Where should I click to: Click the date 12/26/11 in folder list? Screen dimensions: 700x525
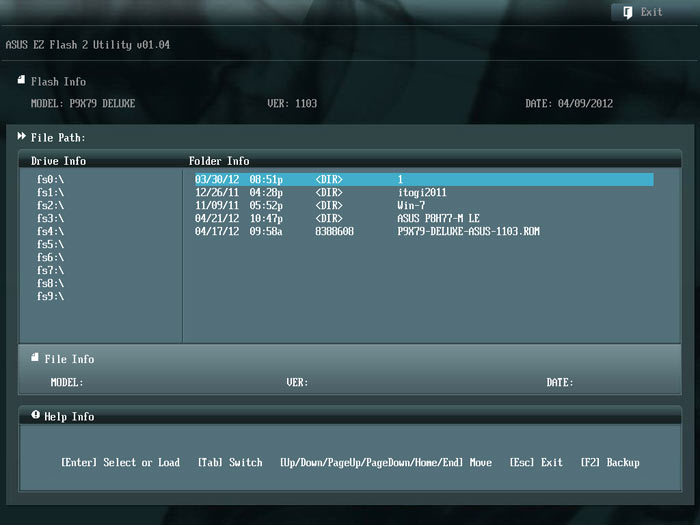point(217,192)
